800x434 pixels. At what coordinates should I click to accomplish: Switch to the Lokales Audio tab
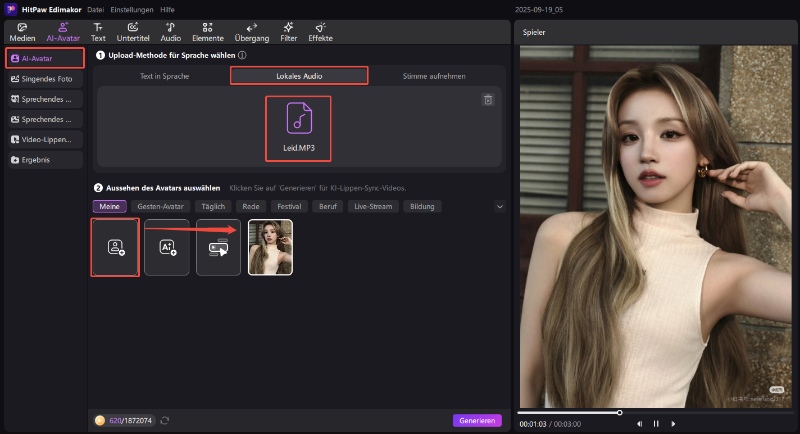tap(299, 76)
